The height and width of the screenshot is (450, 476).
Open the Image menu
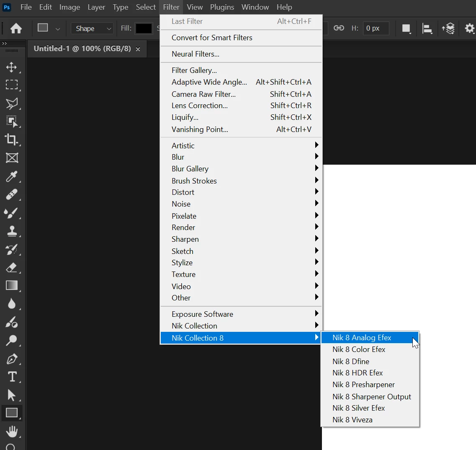point(69,7)
